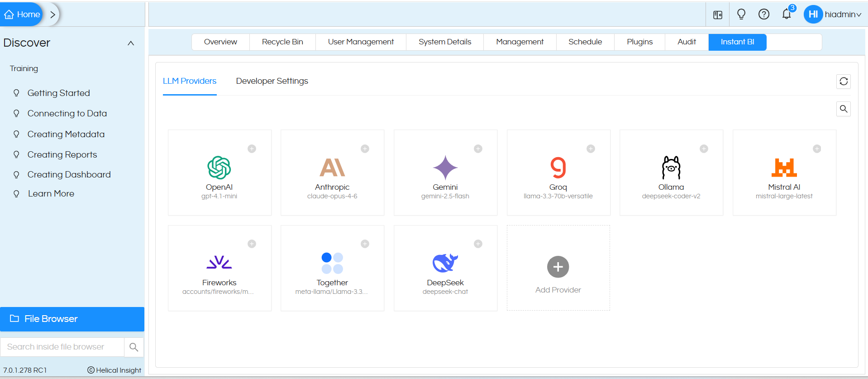868x379 pixels.
Task: Select the Mistral AI logo
Action: click(x=784, y=168)
